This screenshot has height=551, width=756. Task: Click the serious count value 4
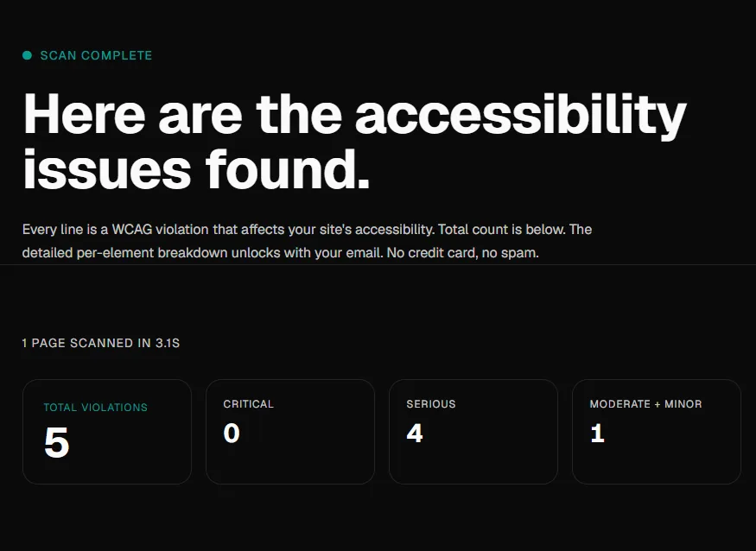(415, 433)
